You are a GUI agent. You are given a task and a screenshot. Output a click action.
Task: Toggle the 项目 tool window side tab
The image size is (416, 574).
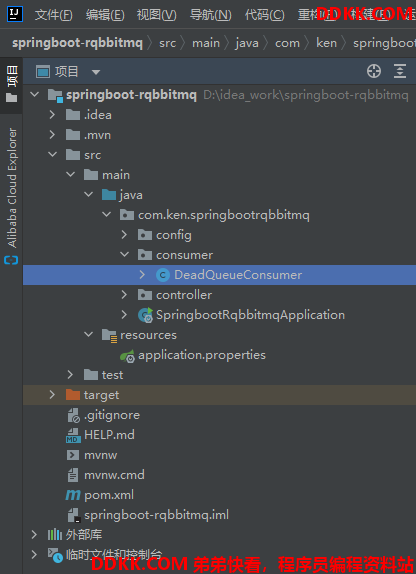(x=12, y=84)
